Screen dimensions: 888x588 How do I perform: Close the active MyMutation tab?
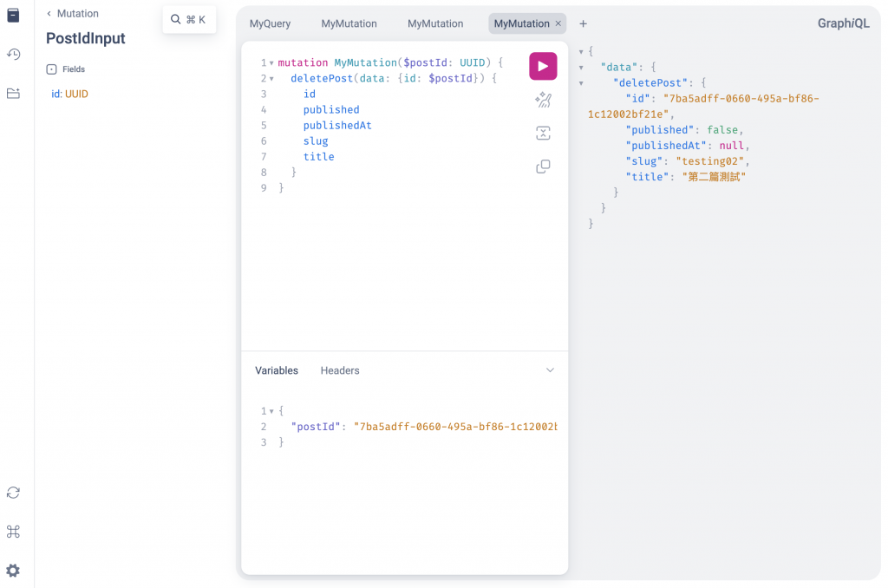558,23
